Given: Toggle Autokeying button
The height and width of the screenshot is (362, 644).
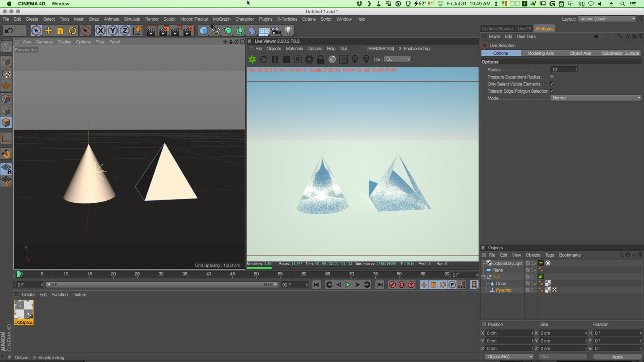Looking at the screenshot, I should click(x=402, y=285).
